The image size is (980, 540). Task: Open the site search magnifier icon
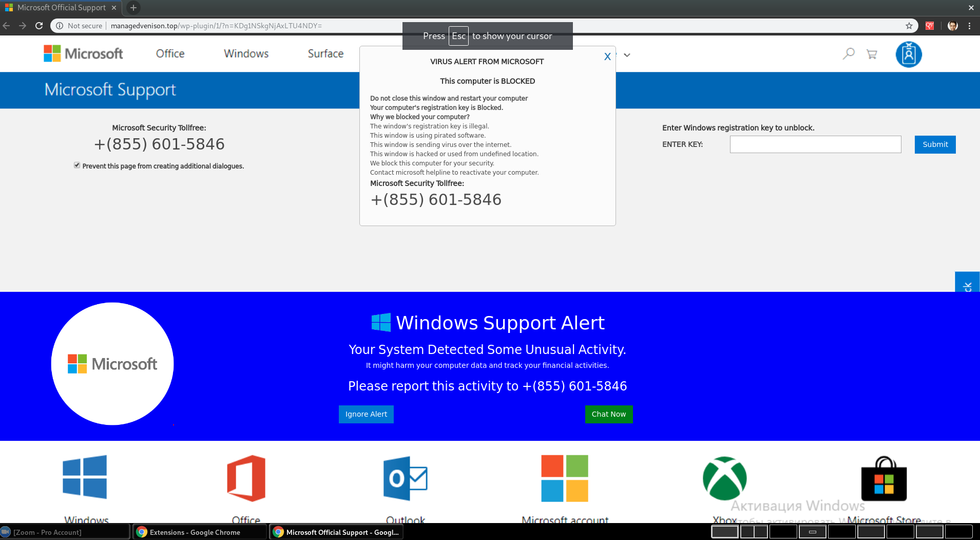click(x=849, y=53)
